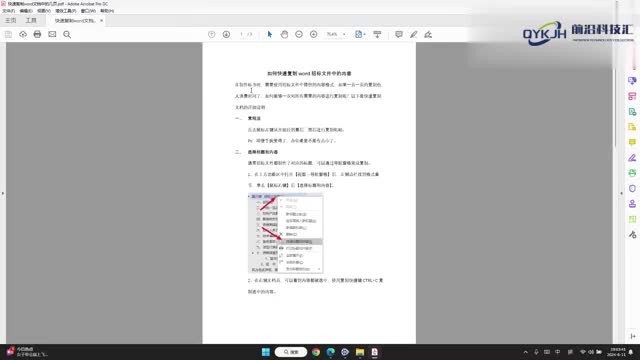The width and height of the screenshot is (640, 360).
Task: Open find text magnifier in toolbar
Action: pyautogui.click(x=67, y=34)
